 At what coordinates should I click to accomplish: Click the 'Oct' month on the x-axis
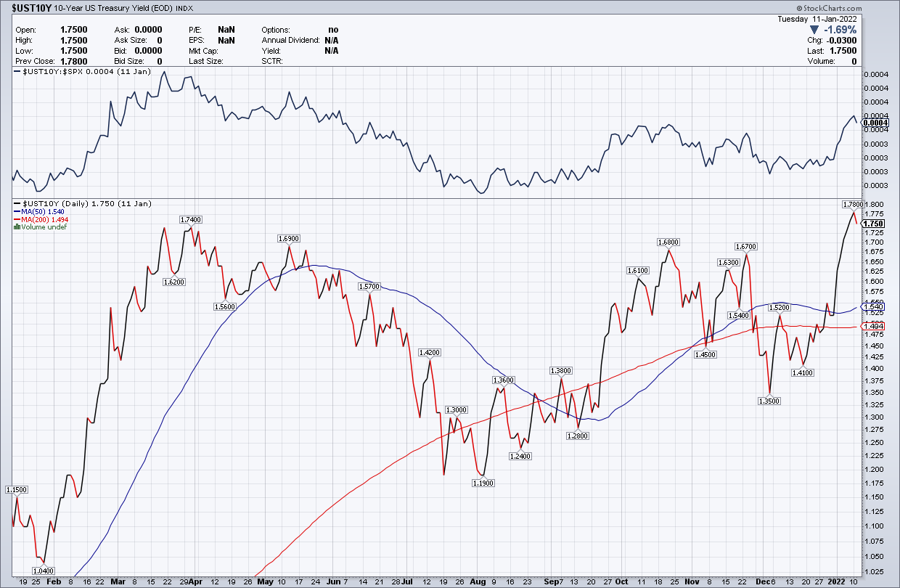621,581
